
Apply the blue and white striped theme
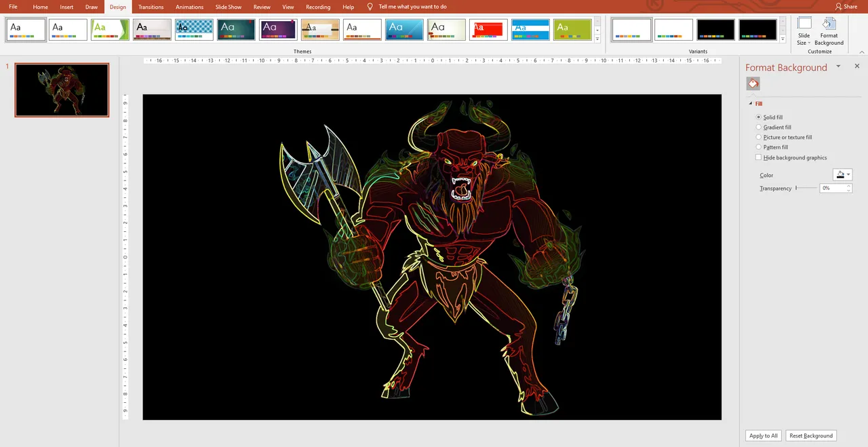click(530, 29)
